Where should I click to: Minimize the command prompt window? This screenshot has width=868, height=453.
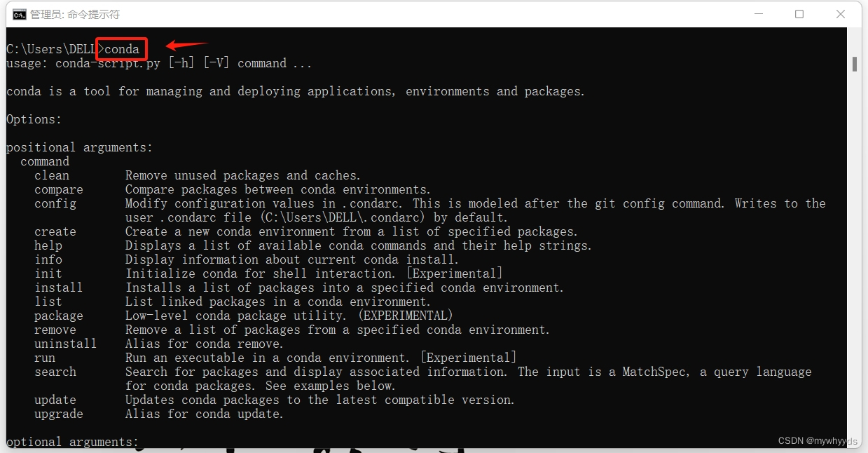pos(758,14)
